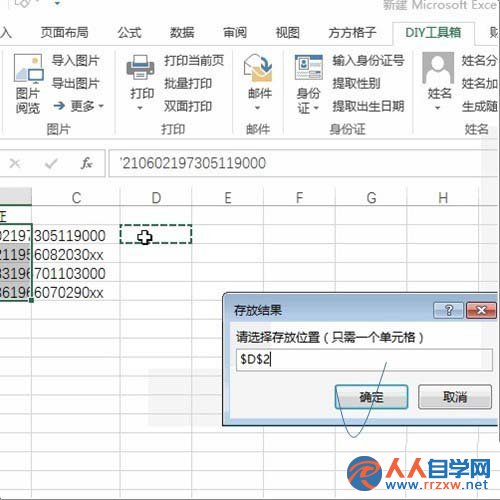Viewport: 500px width, 500px height.
Task: Expand the 更多 dropdown in 图片 group
Action: click(x=79, y=106)
